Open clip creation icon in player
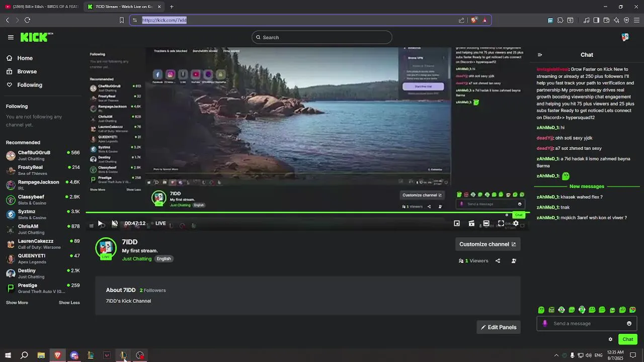 471,223
